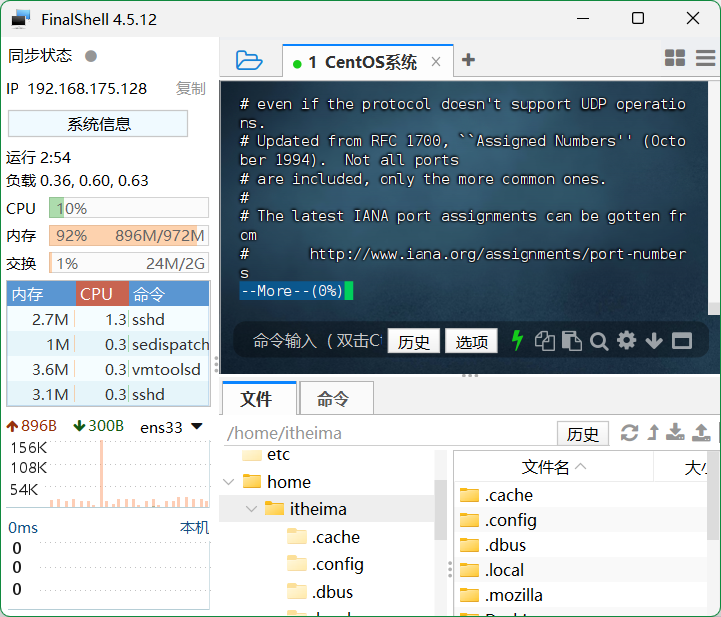Image resolution: width=721 pixels, height=617 pixels.
Task: Collapse the itheima folder in the tree
Action: pyautogui.click(x=251, y=509)
